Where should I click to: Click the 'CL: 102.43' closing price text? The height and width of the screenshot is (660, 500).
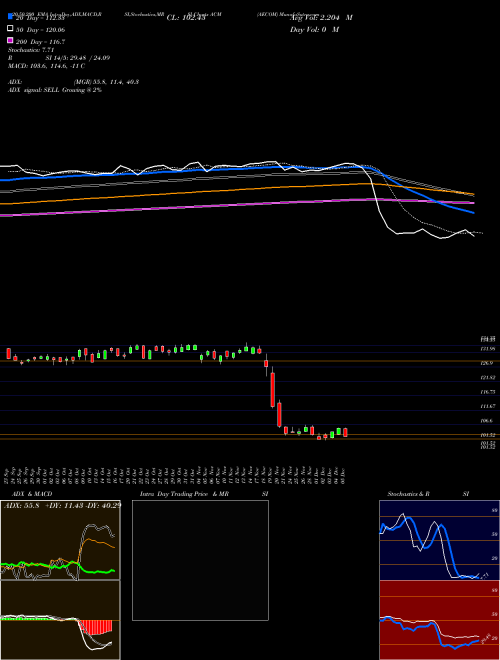click(186, 18)
